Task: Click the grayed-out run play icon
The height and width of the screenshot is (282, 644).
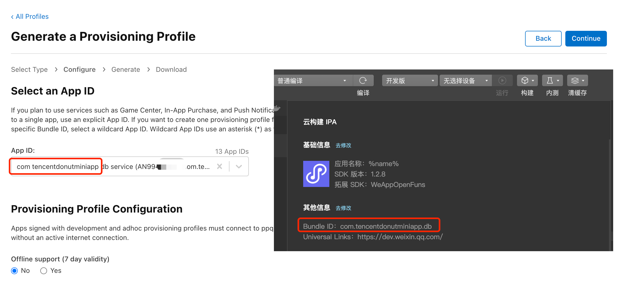Action: point(502,80)
